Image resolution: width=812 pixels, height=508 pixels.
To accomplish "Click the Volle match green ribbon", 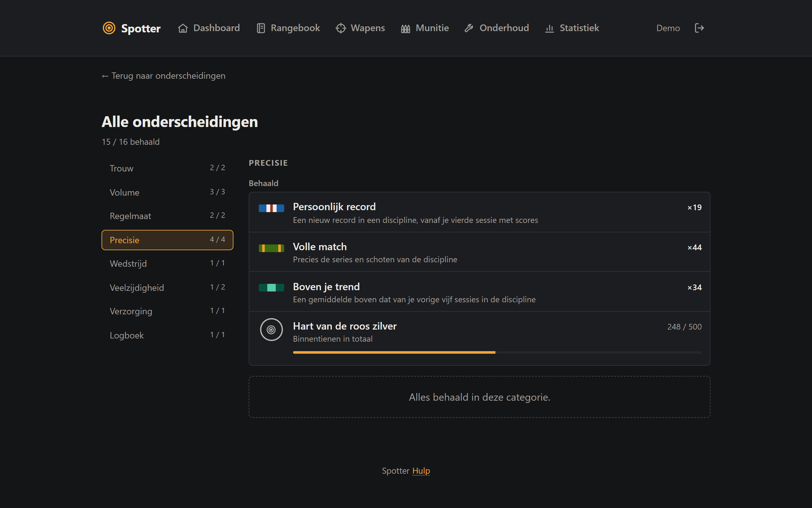I will (x=272, y=248).
